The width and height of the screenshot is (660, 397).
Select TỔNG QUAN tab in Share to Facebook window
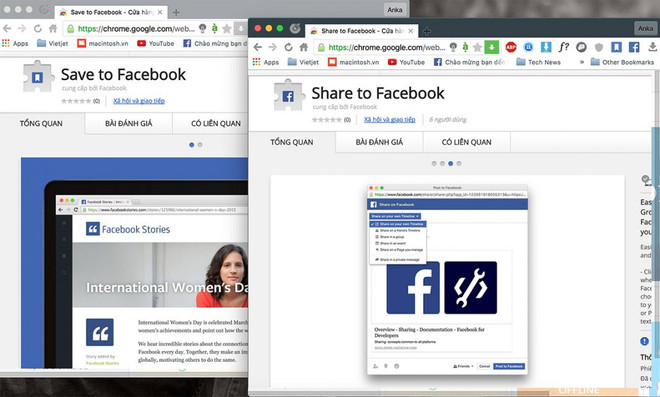pyautogui.click(x=292, y=142)
